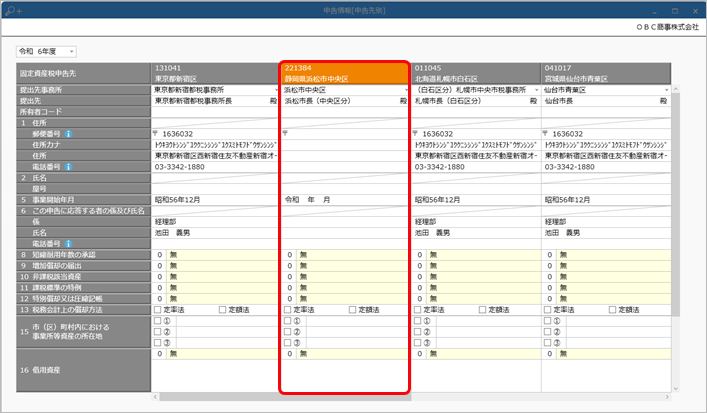
Task: Click 増加償却の届出 value in 浜松市中央区 column
Action: 345,266
